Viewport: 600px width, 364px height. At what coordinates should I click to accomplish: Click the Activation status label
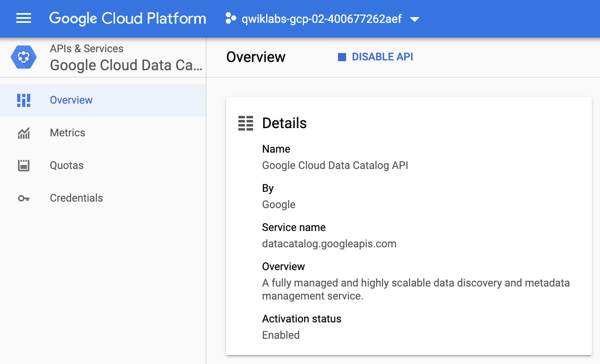tap(302, 319)
